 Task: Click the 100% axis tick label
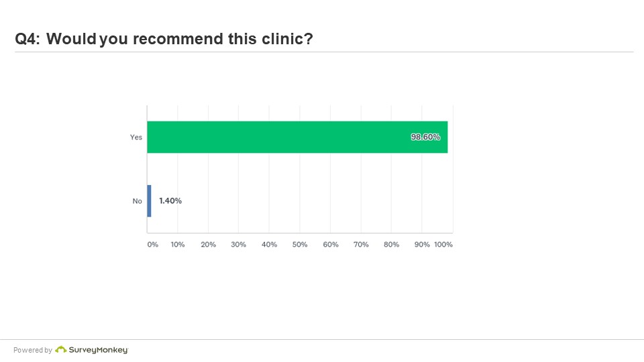pos(443,245)
